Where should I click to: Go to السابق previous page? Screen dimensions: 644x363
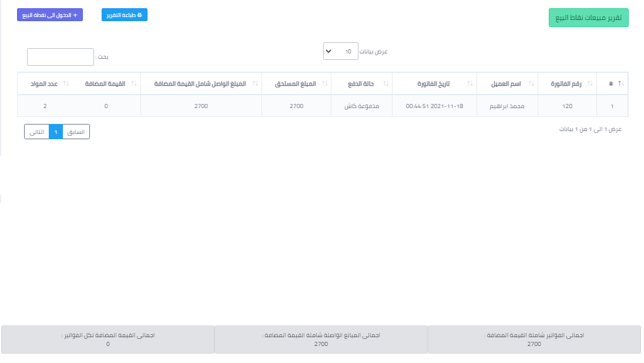point(76,132)
